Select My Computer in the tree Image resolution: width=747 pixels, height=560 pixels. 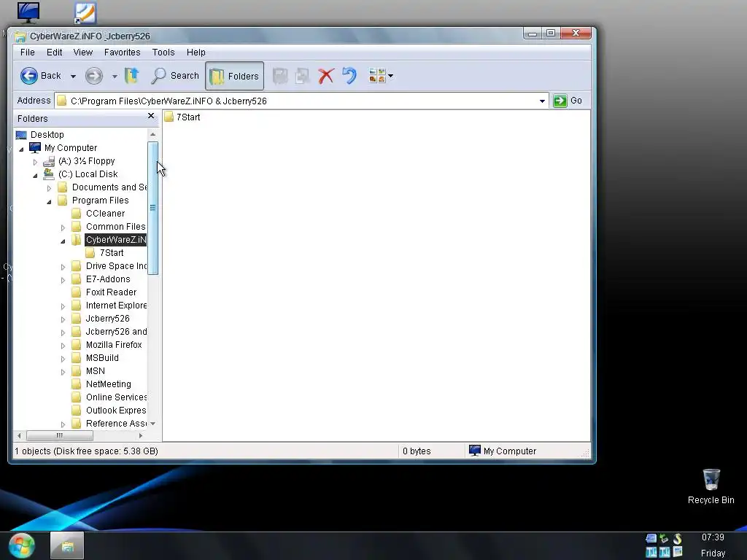tap(71, 148)
